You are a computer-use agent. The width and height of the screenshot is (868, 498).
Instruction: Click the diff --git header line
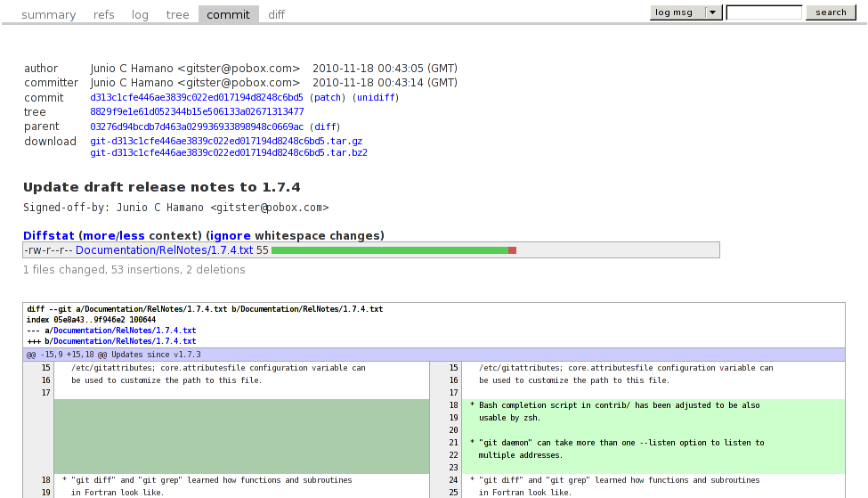(x=205, y=309)
